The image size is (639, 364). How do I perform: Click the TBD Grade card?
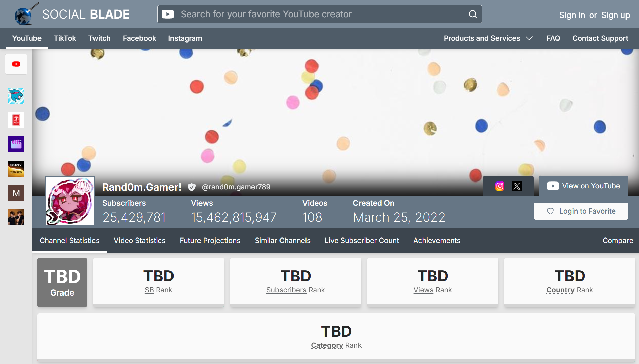62,282
